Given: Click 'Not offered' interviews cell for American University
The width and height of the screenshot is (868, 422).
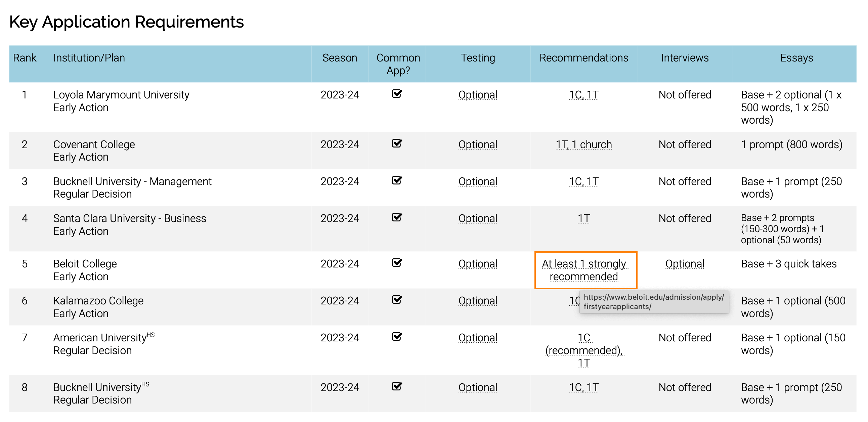Looking at the screenshot, I should click(x=685, y=338).
